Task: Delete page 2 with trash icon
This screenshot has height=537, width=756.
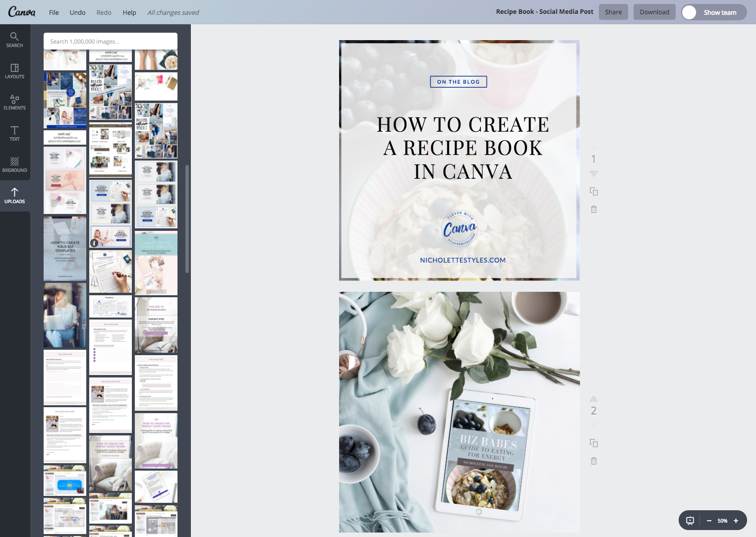Action: point(593,461)
